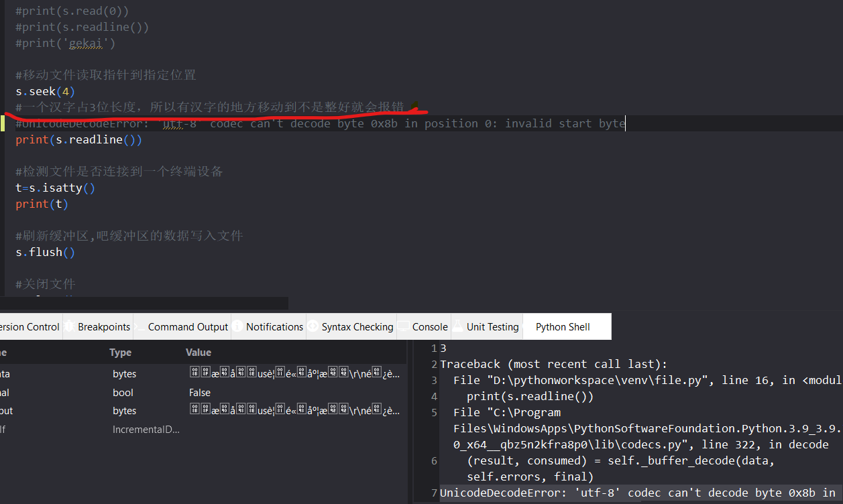The width and height of the screenshot is (843, 504).
Task: Click the 't=s.isatty()' code line
Action: [x=55, y=188]
